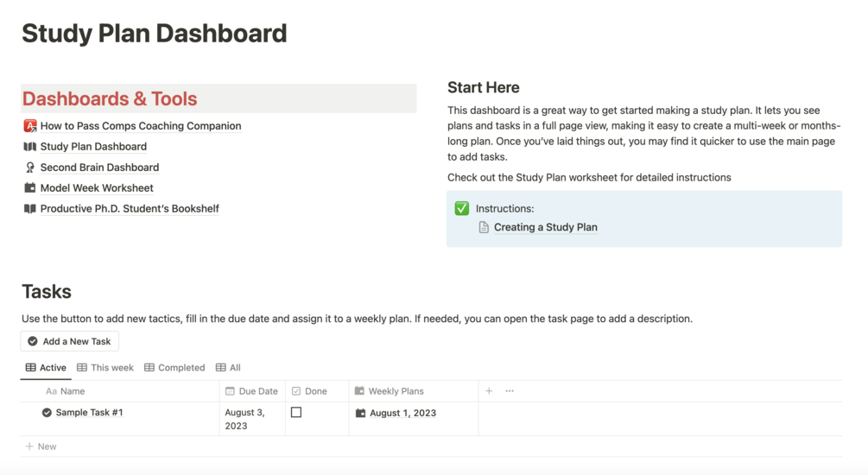Click the document icon beside Creating a Study Plan
The height and width of the screenshot is (475, 868).
tap(484, 227)
